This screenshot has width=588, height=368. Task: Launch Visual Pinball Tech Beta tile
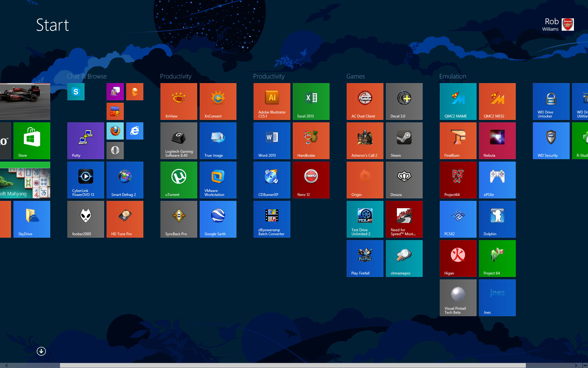tap(458, 298)
